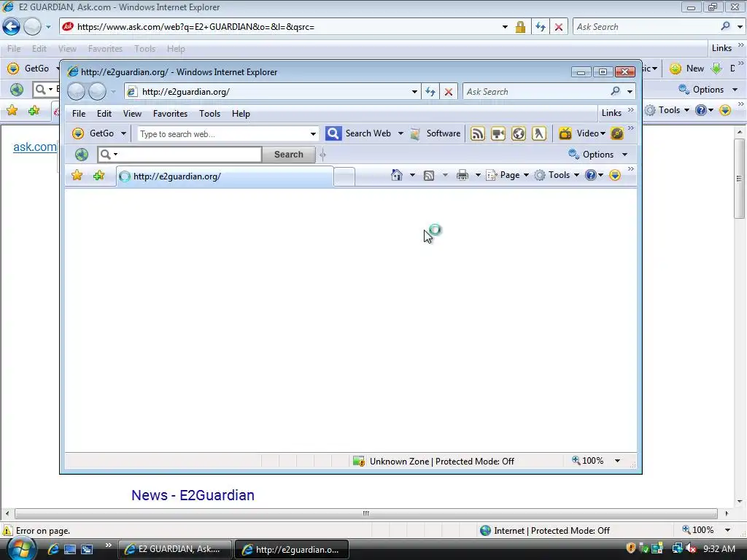
Task: Click security lock icon in background window address bar
Action: (x=520, y=27)
